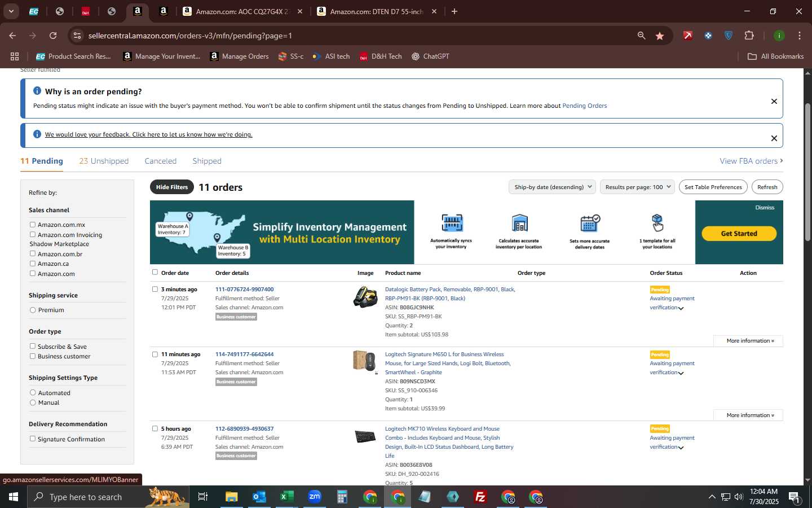Open the Manage Orders bookmark
Screen dimensions: 812x508
239,56
